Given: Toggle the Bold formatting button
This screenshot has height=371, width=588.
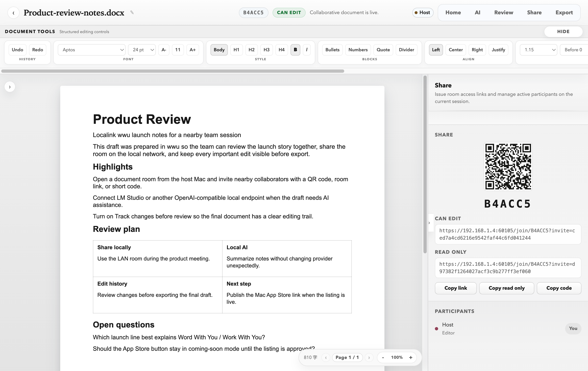Looking at the screenshot, I should [295, 50].
